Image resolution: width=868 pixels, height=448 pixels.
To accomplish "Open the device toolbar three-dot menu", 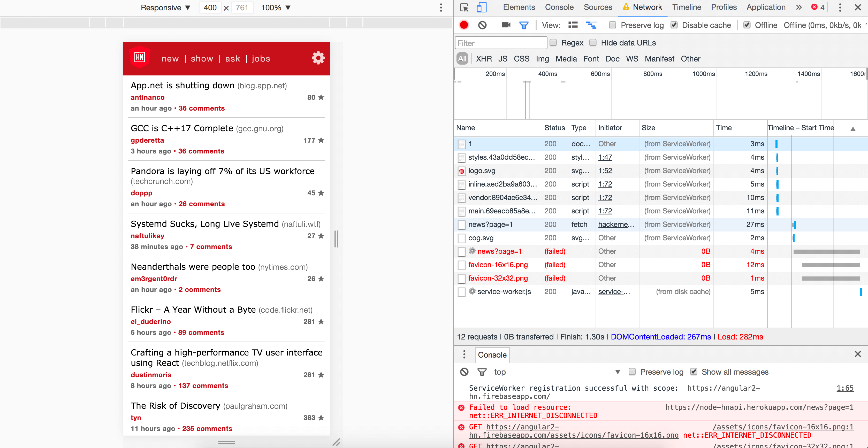I will 441,7.
